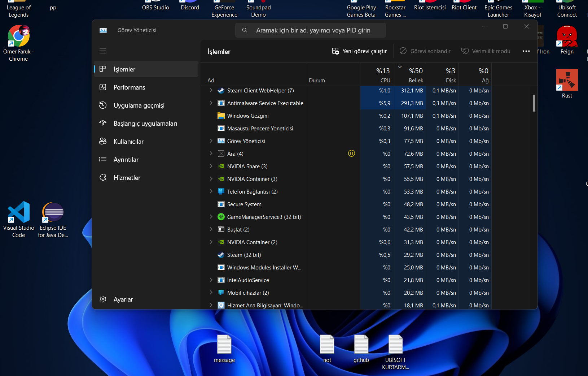Click the Steam (32 bit) process icon
The width and height of the screenshot is (588, 376).
(221, 255)
